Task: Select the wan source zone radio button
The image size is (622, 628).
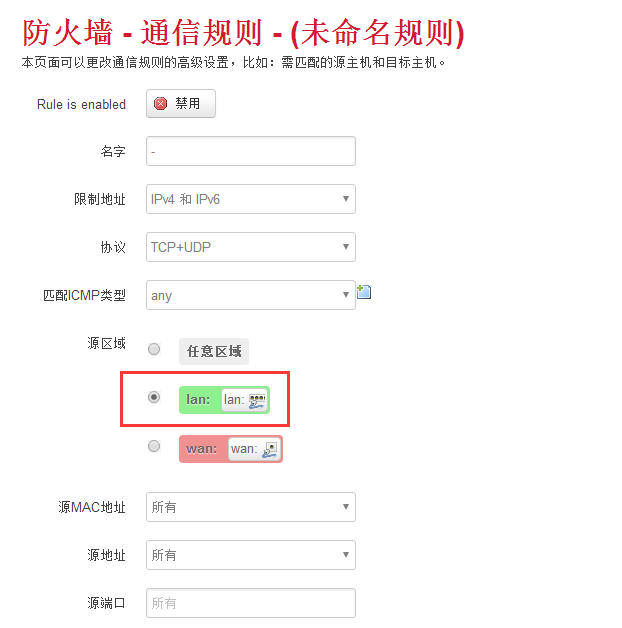Action: (154, 446)
